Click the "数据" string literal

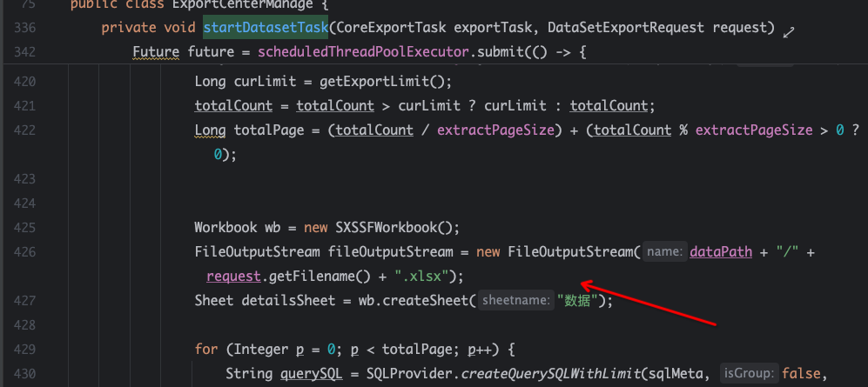pos(581,301)
